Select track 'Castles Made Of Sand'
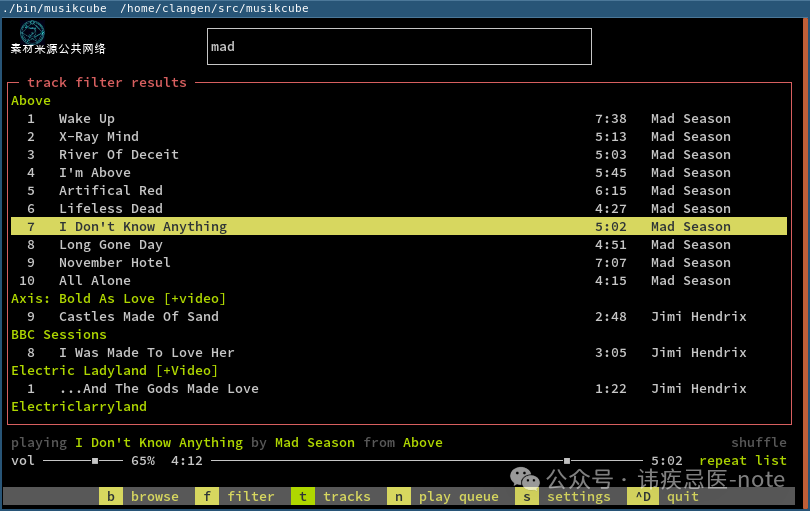 (399, 317)
